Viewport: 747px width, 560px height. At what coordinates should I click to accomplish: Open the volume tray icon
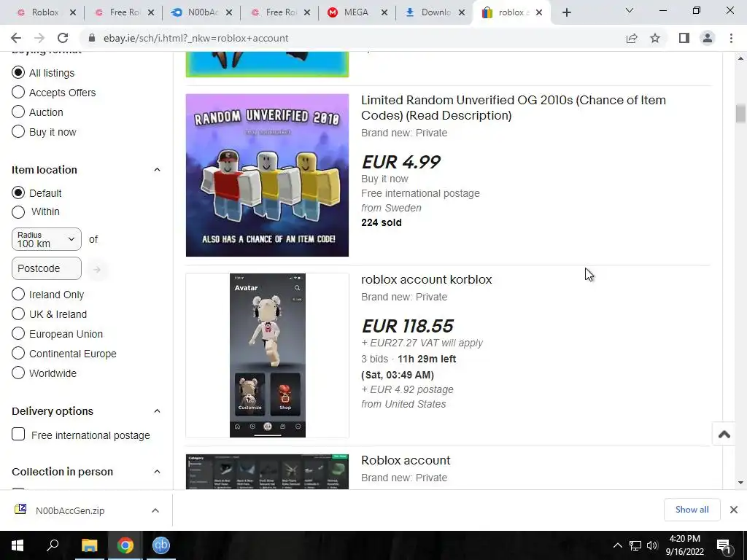[x=652, y=545]
